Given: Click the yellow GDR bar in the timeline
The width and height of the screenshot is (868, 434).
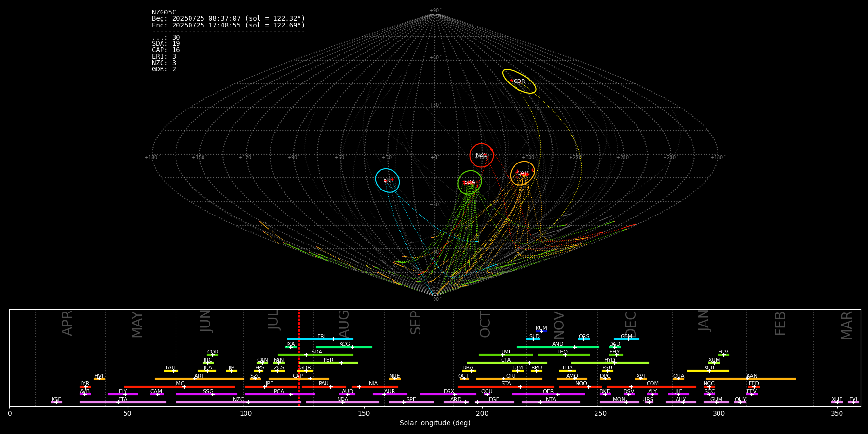Looking at the screenshot, I should [x=305, y=371].
